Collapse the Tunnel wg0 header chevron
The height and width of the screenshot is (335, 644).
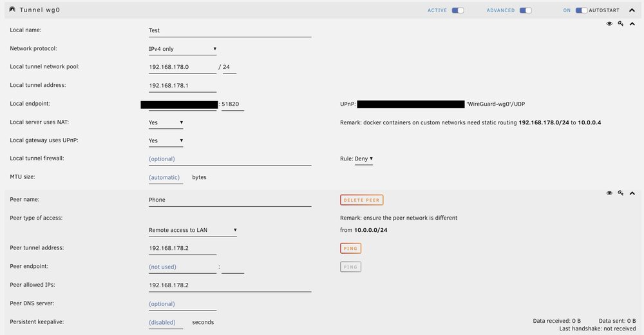pyautogui.click(x=632, y=10)
